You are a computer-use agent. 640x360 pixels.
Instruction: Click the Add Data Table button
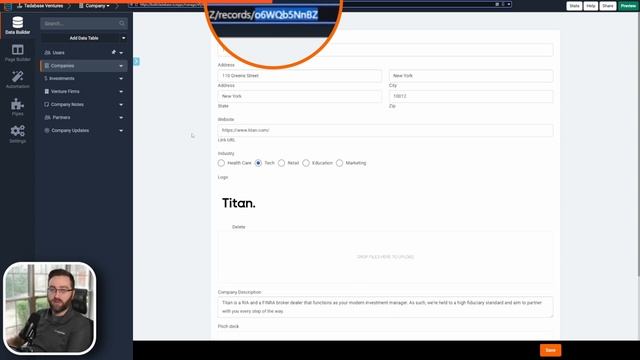click(84, 38)
